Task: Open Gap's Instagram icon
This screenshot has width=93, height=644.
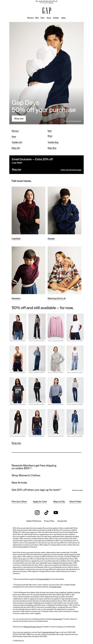Action: coord(37,512)
